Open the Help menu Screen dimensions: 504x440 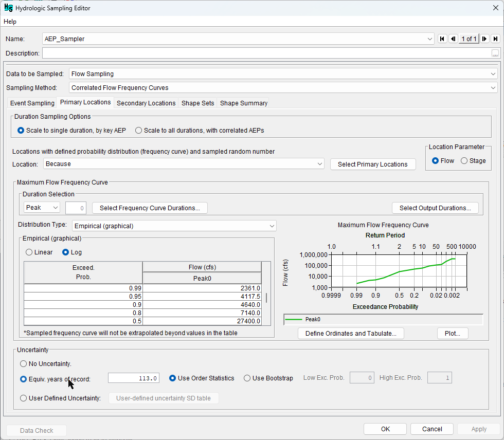10,22
